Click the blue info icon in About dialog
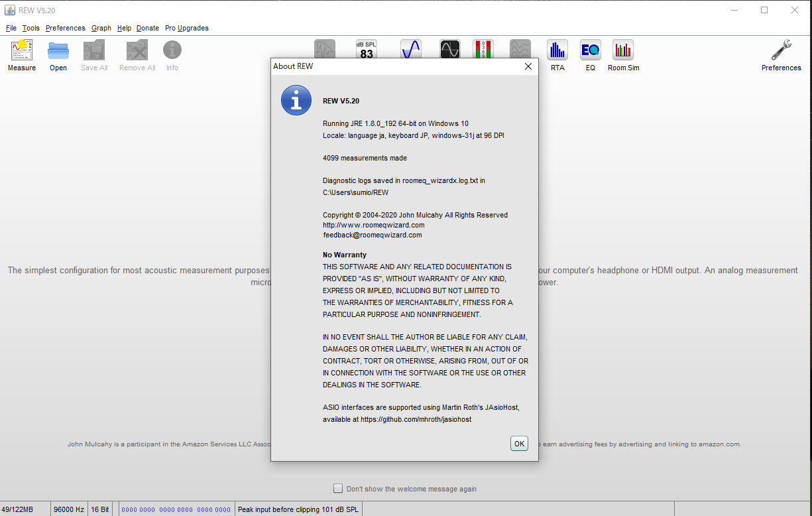 coord(296,100)
